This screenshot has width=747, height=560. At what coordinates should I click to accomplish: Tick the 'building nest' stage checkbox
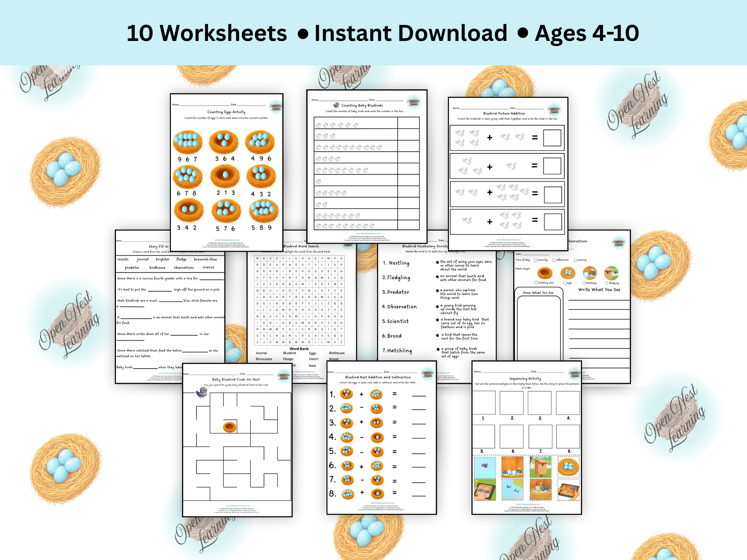536,283
